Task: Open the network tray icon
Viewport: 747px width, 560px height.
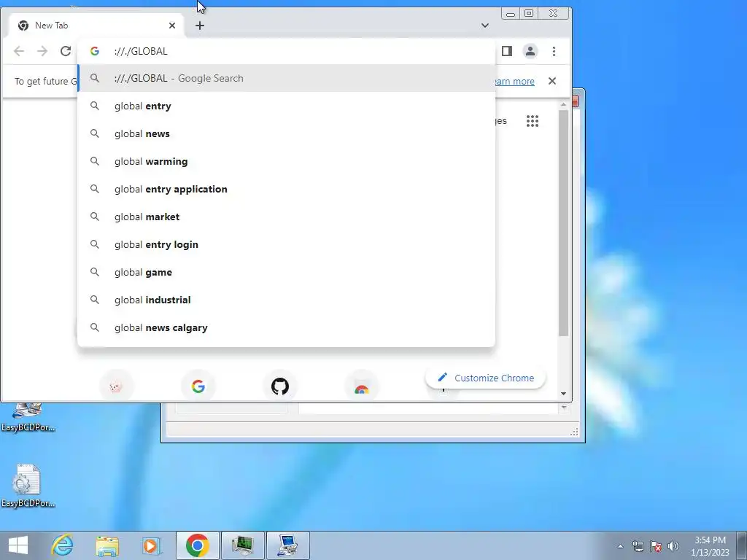Action: [638, 546]
